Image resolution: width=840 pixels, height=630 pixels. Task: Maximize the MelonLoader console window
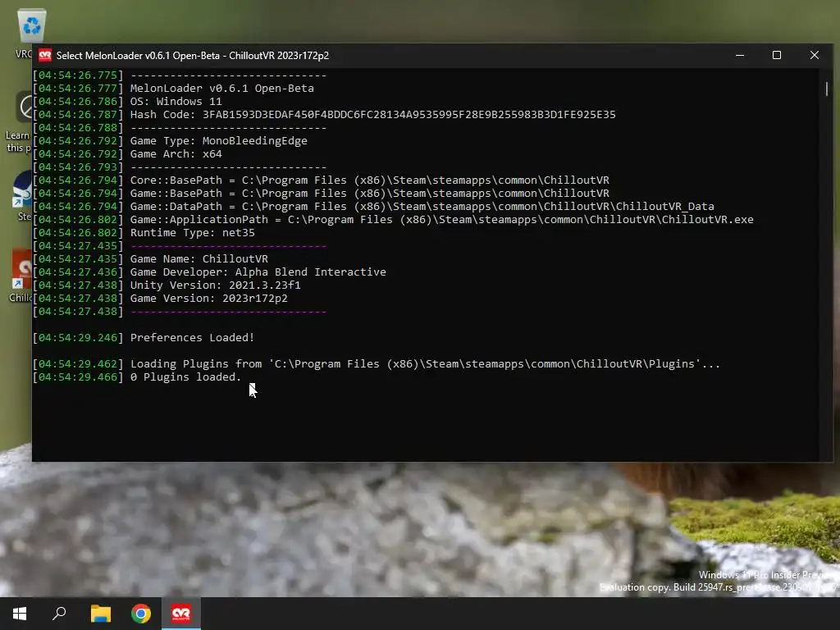pos(777,55)
